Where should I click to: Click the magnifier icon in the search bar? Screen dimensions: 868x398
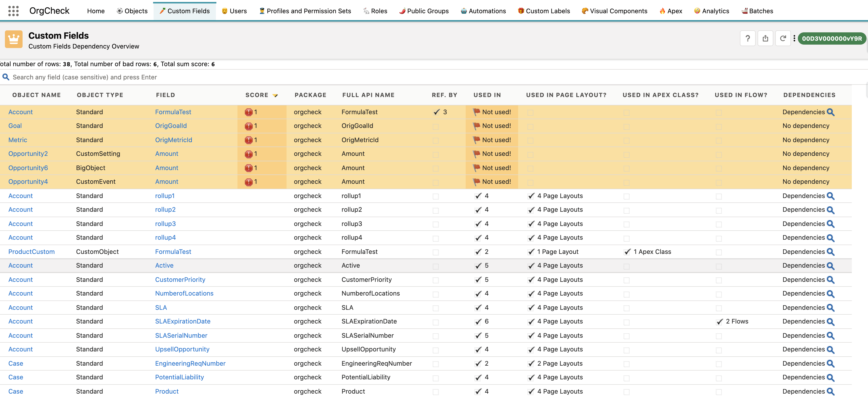(x=6, y=77)
